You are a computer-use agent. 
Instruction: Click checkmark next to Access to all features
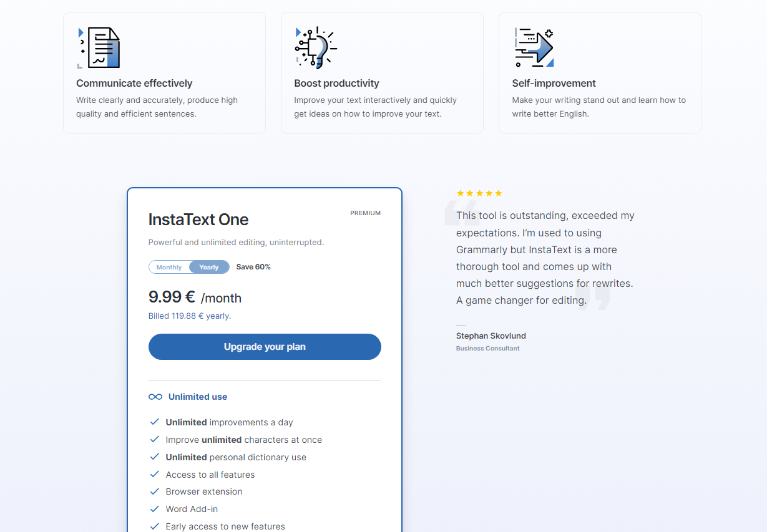(155, 475)
